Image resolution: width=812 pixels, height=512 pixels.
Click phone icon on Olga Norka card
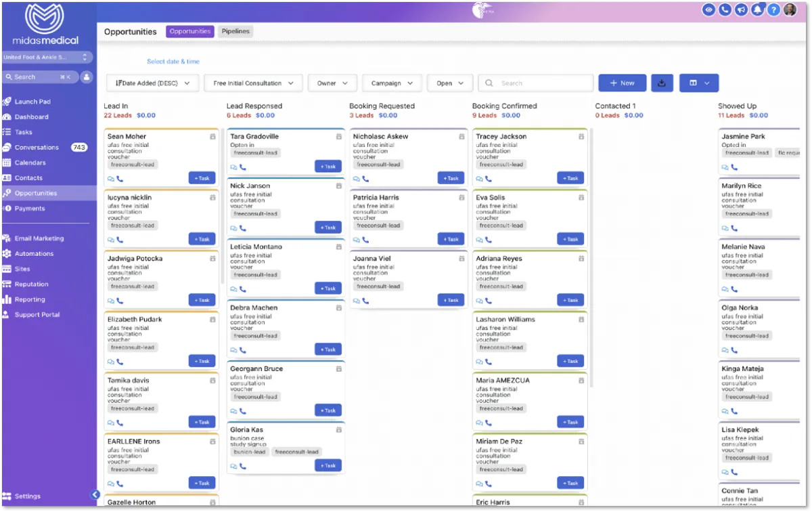(734, 350)
